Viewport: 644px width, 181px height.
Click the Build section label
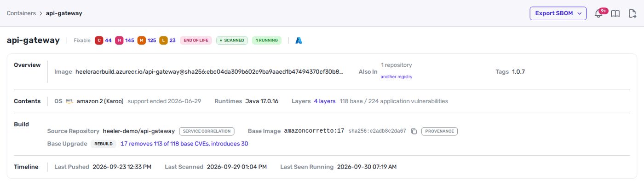21,124
